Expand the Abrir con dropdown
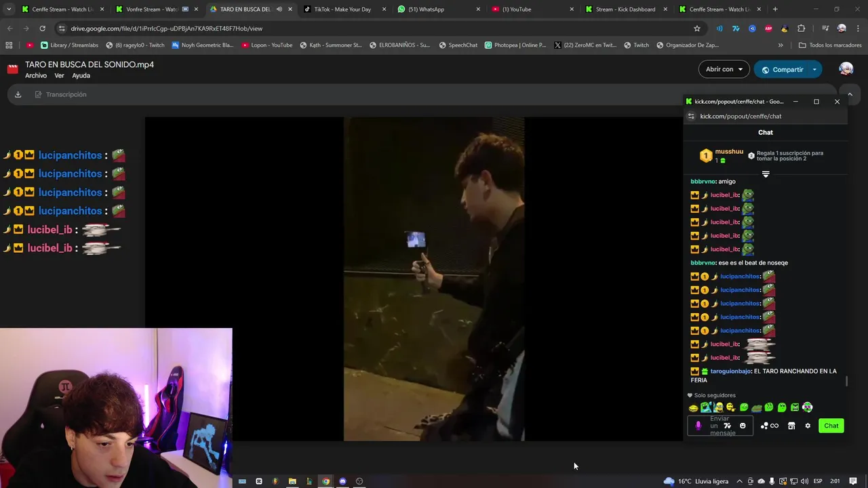Screen dimensions: 868x488 [x=724, y=69]
